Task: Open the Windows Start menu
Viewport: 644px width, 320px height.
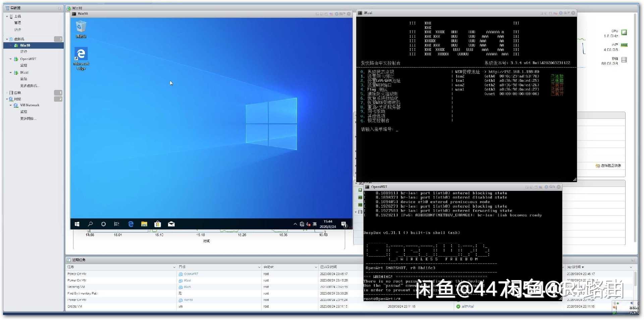Action: click(x=77, y=224)
